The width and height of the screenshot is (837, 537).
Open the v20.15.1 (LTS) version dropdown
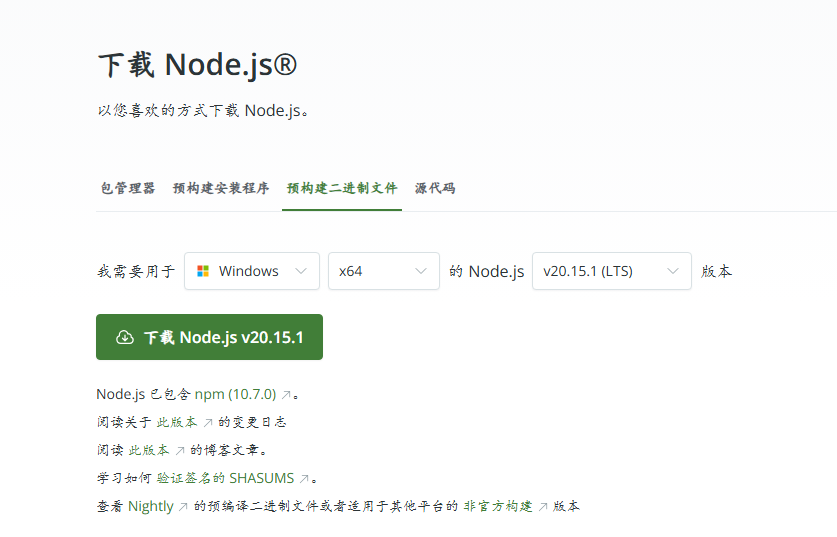pos(611,271)
